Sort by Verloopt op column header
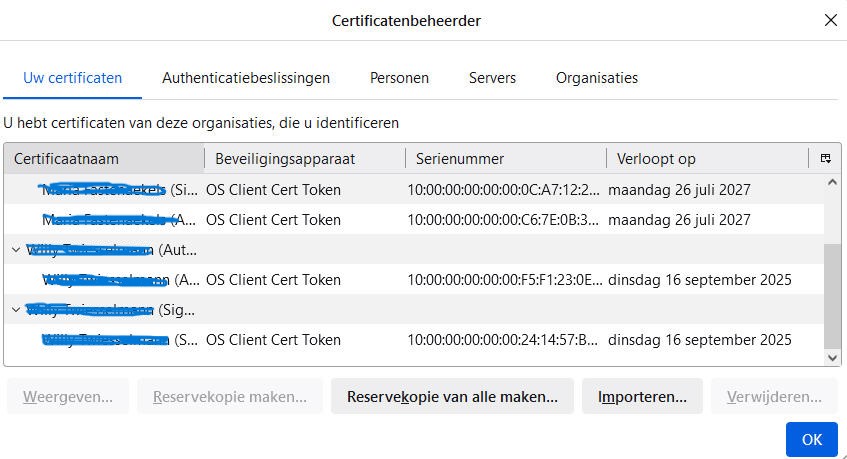Viewport: 847px width, 459px height. [706, 159]
